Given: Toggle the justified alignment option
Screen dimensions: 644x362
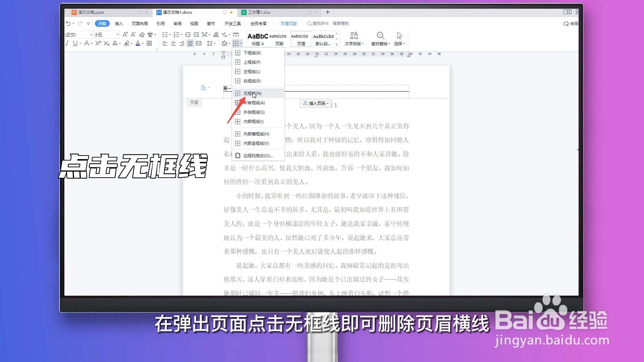Looking at the screenshot, I should tap(190, 44).
